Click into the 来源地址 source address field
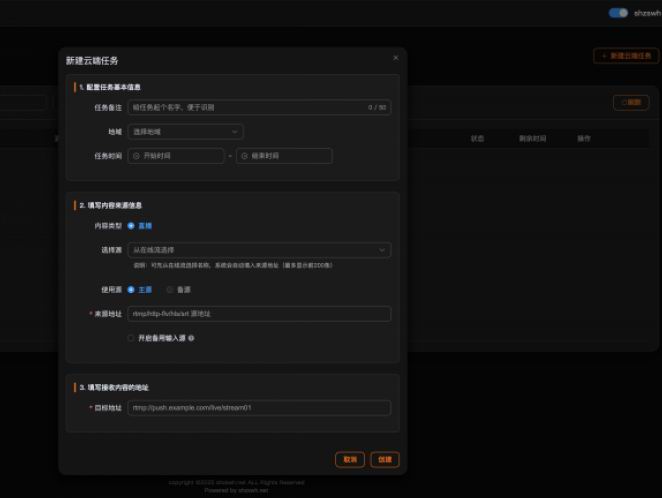The image size is (662, 498). 259,314
